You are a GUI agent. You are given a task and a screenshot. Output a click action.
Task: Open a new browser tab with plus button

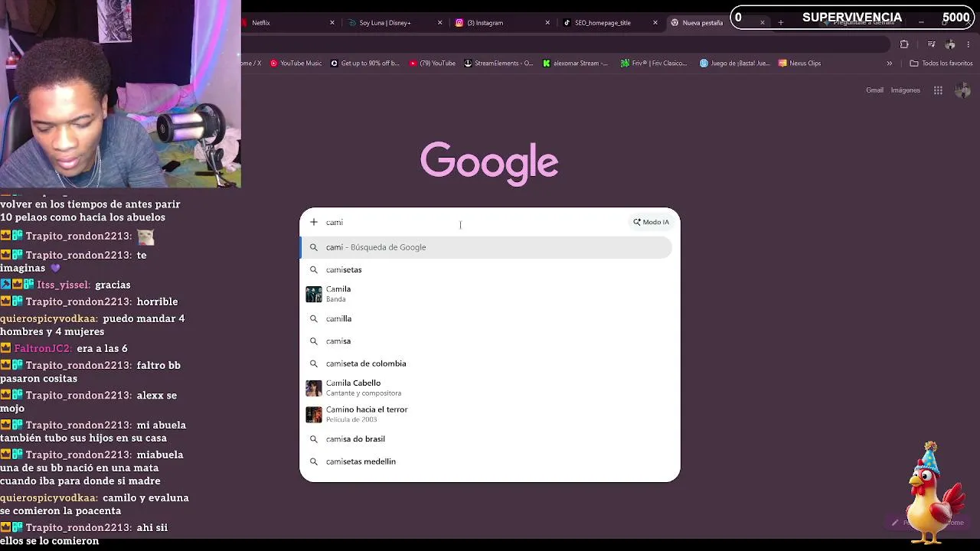[x=781, y=23]
